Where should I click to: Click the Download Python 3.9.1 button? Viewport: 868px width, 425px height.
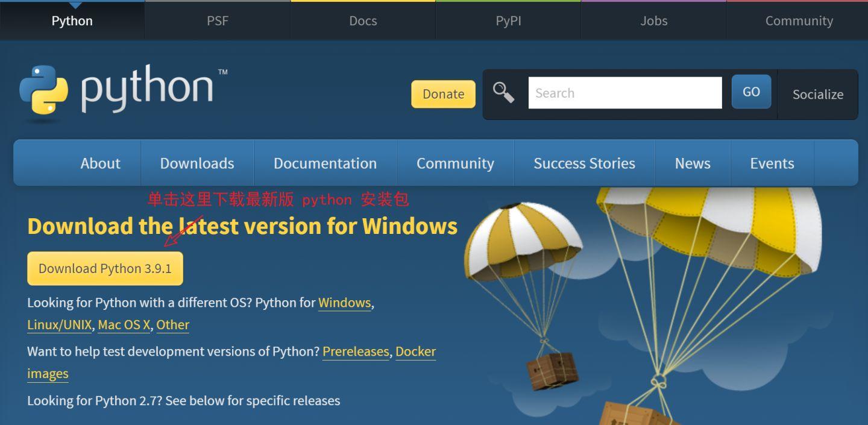pos(105,268)
